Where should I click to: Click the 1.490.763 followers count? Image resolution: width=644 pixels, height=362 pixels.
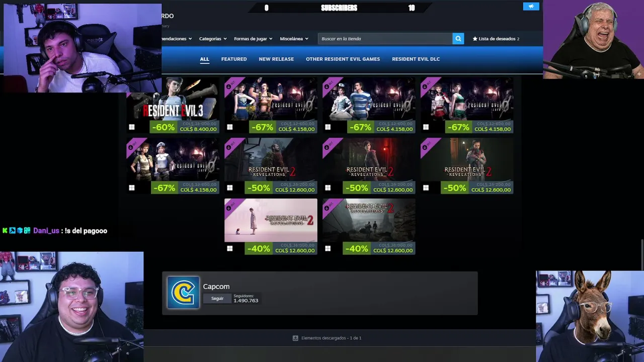[x=246, y=301]
